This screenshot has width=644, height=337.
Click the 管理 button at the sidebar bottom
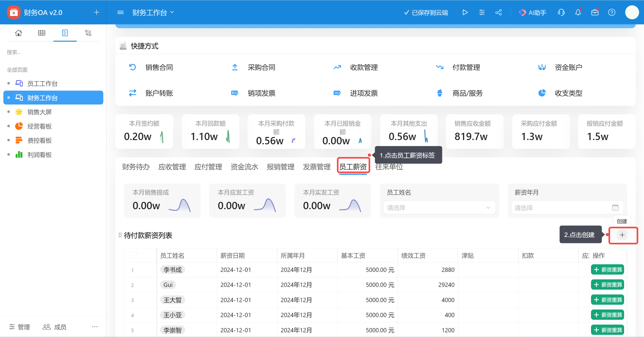coord(19,327)
